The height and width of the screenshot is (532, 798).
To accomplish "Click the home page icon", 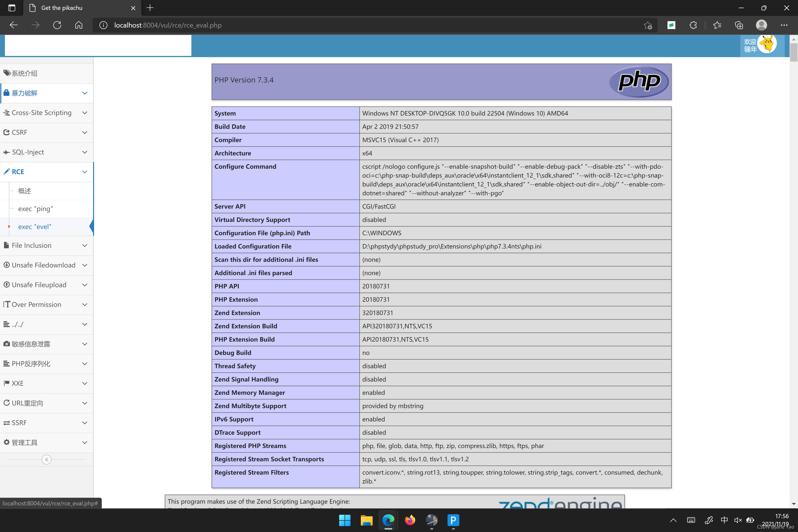I will point(79,25).
